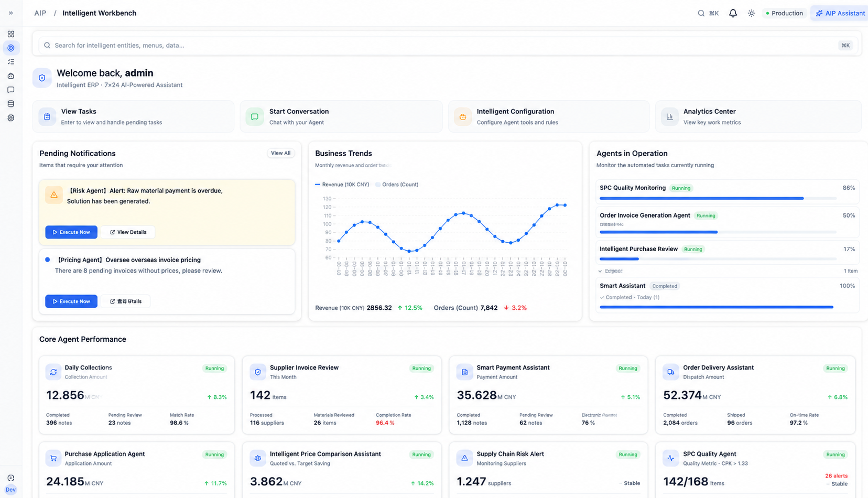Viewport: 868px width, 498px height.
Task: View Details of Risk Agent alert
Action: coord(128,232)
